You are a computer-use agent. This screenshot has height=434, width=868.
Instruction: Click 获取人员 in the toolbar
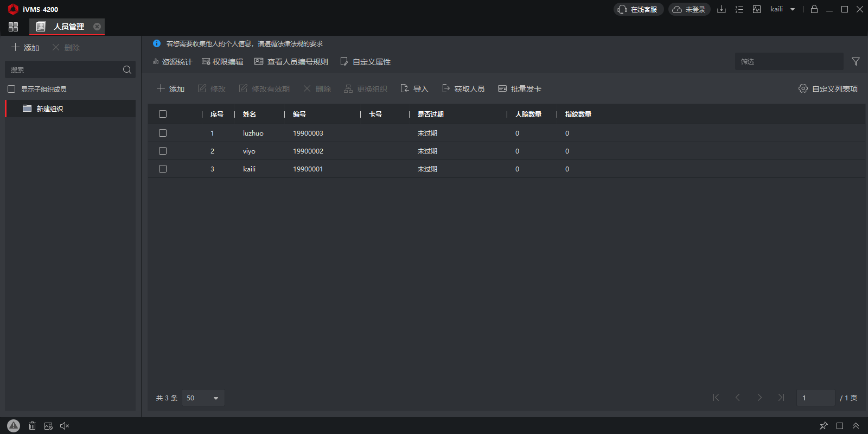(x=463, y=88)
